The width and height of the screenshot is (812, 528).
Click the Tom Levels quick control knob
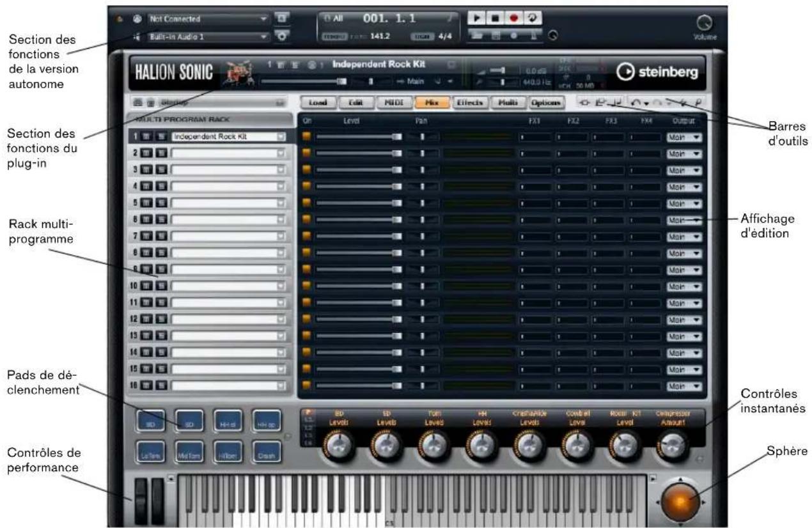tap(433, 447)
